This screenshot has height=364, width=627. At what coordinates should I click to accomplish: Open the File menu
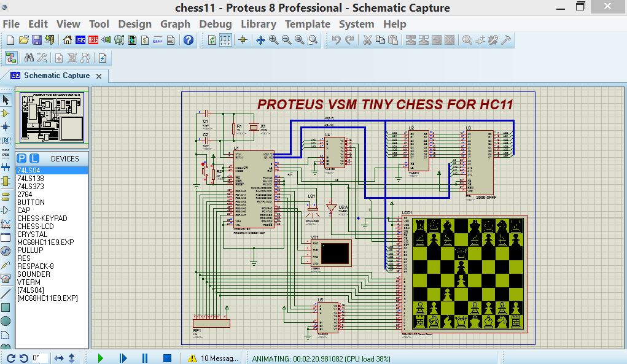tap(11, 24)
